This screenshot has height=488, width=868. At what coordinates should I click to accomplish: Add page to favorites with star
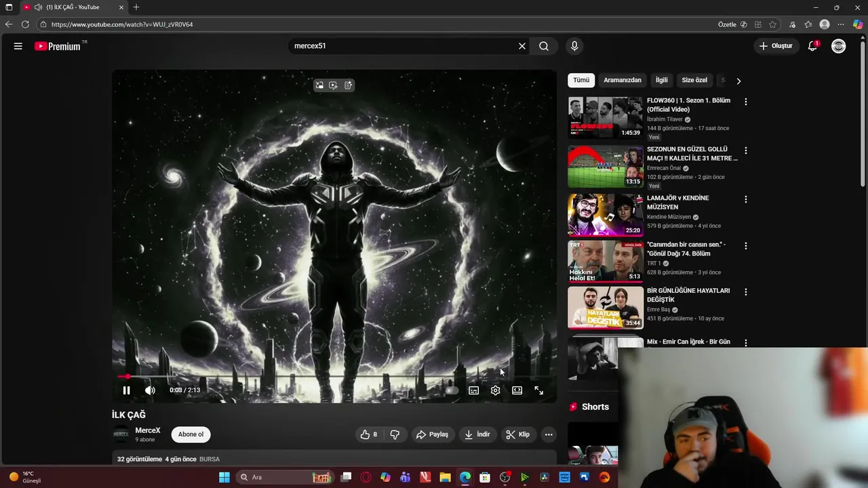click(x=772, y=24)
